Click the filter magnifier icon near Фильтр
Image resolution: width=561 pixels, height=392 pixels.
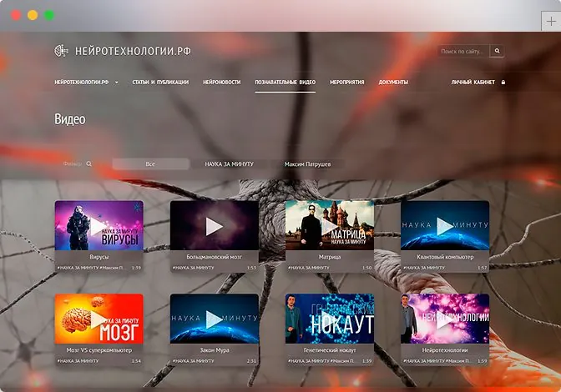(88, 164)
